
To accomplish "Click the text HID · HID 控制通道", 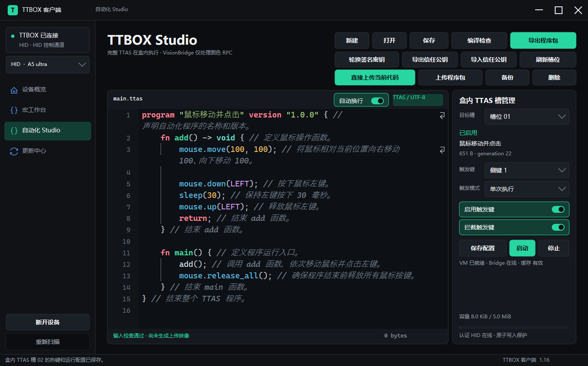I will pyautogui.click(x=42, y=45).
